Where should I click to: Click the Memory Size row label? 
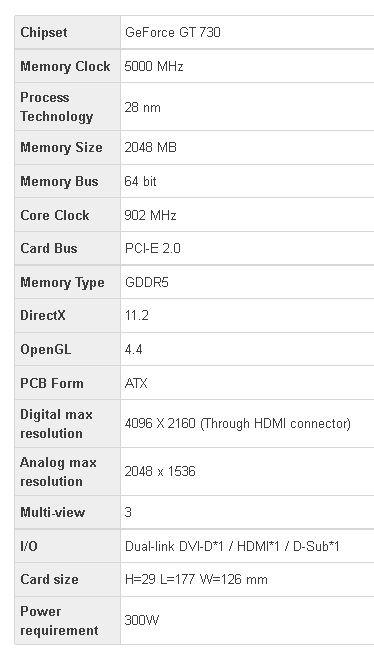pyautogui.click(x=61, y=147)
